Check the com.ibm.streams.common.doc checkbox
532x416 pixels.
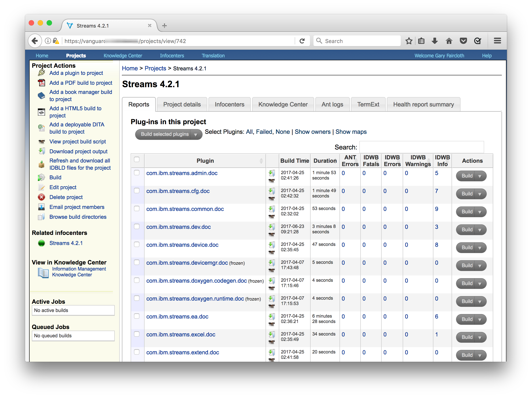pyautogui.click(x=137, y=209)
